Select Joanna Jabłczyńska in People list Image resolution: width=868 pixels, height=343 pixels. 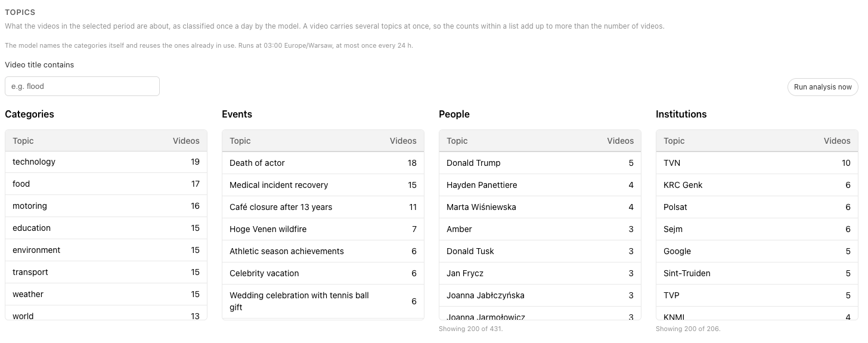[x=540, y=295]
